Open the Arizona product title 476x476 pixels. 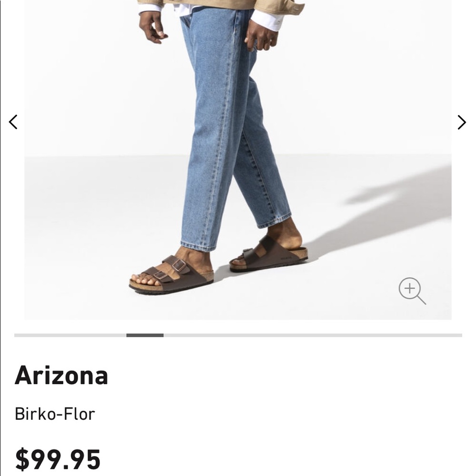(61, 375)
